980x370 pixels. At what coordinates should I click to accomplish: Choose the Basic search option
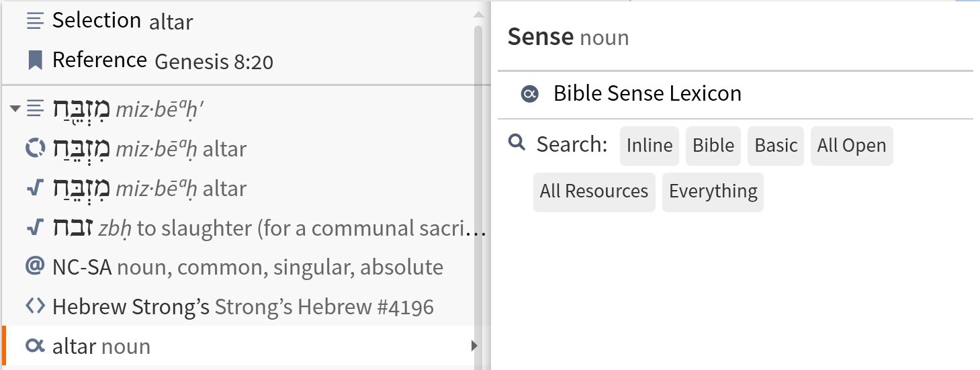pyautogui.click(x=776, y=146)
